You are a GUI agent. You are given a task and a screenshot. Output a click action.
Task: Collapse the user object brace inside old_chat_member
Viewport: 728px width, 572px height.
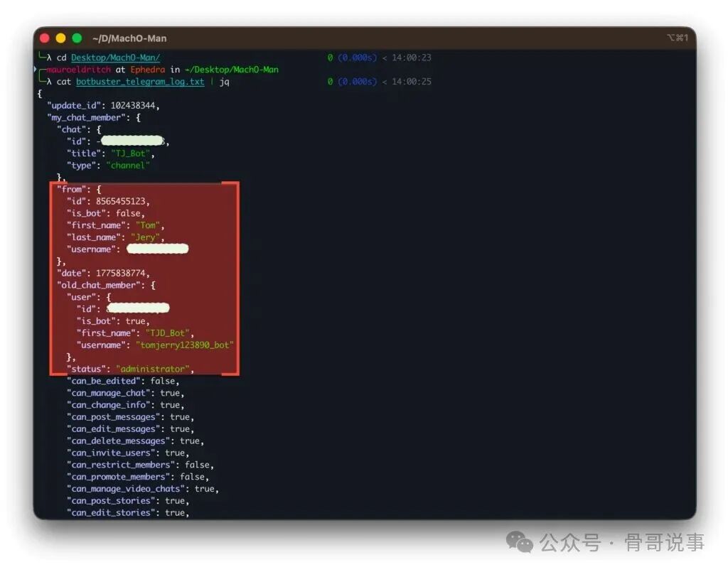107,296
